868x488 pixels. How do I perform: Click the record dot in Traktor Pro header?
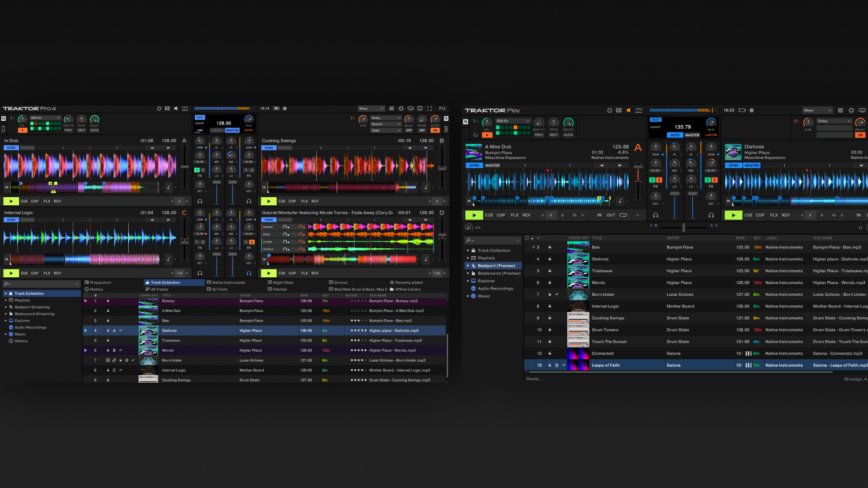[285, 108]
